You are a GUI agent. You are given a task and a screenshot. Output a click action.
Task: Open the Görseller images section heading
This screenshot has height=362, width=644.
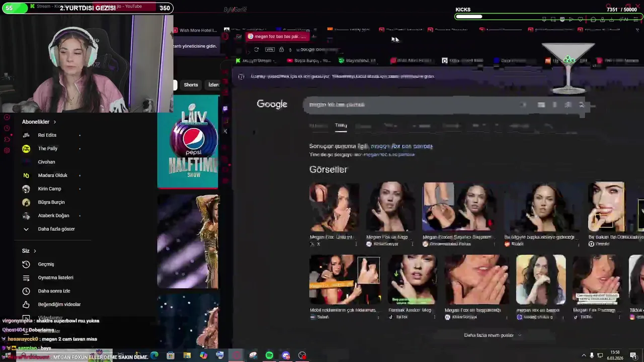pos(328,169)
